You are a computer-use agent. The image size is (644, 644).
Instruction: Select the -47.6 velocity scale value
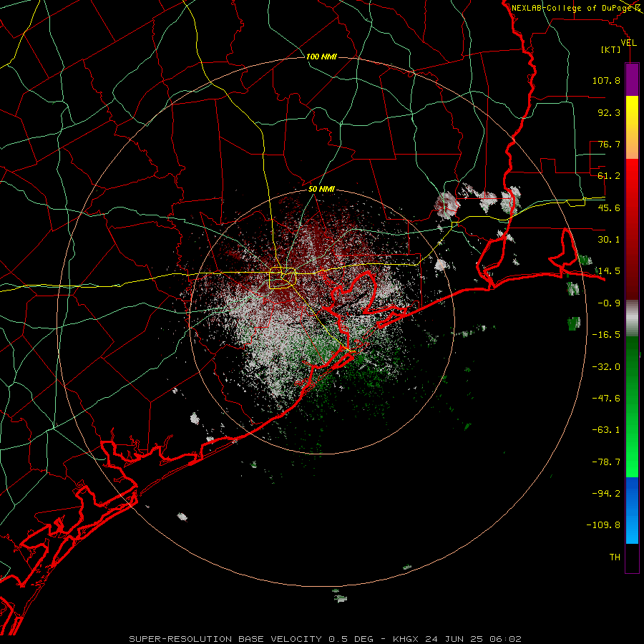click(606, 399)
